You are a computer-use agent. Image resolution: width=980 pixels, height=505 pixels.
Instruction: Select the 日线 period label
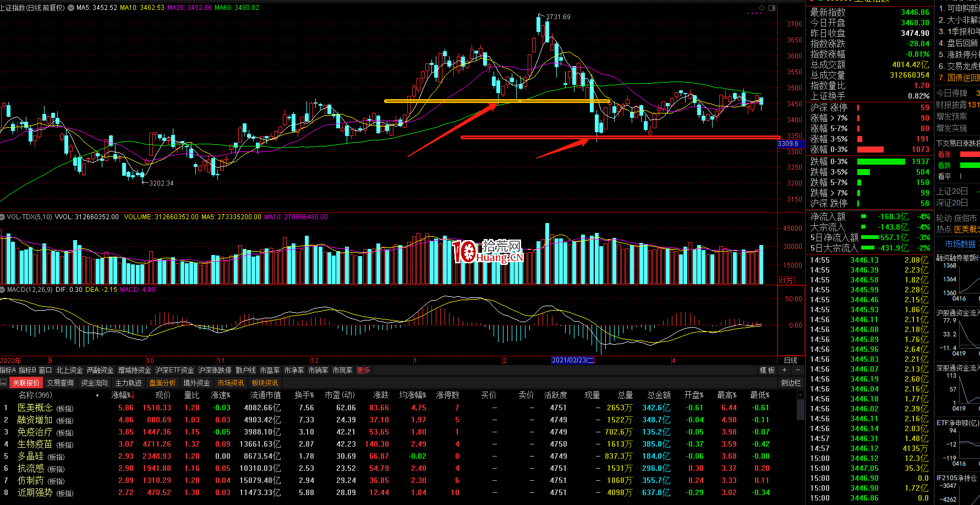(791, 360)
